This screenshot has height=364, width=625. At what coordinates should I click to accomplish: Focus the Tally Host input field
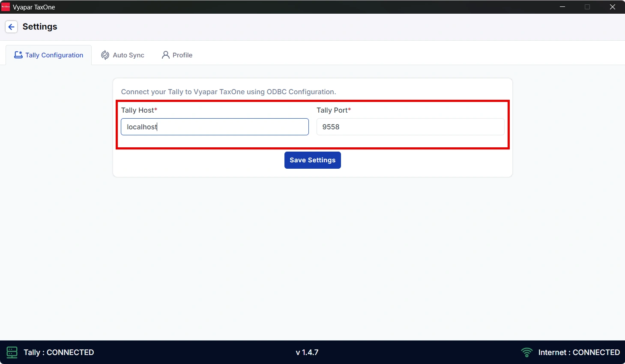coord(215,127)
